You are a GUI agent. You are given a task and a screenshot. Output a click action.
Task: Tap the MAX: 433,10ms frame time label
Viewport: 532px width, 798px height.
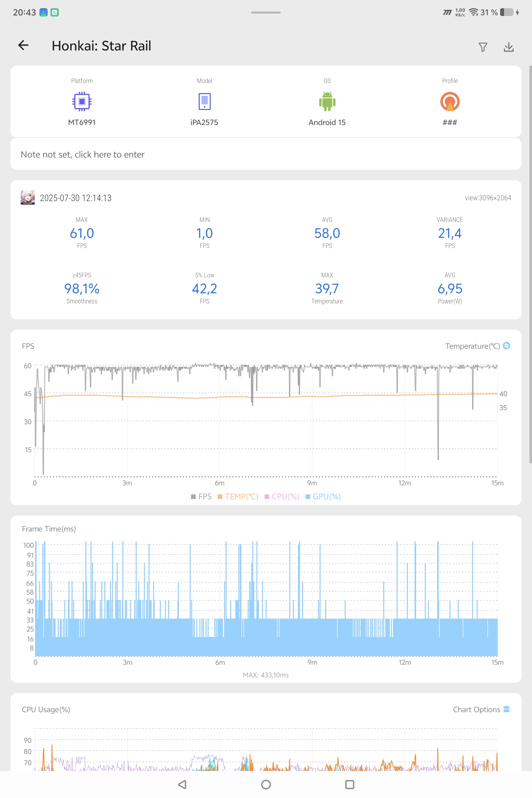click(x=266, y=675)
